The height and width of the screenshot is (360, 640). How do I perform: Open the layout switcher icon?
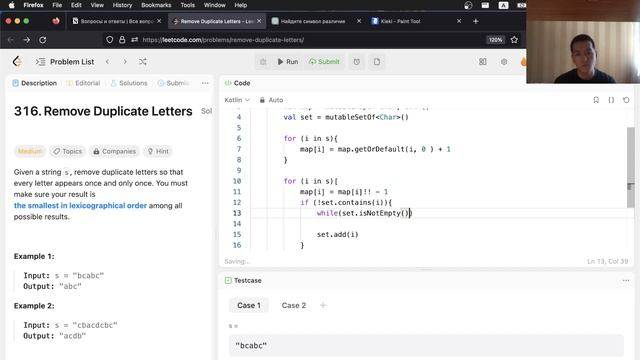point(482,62)
